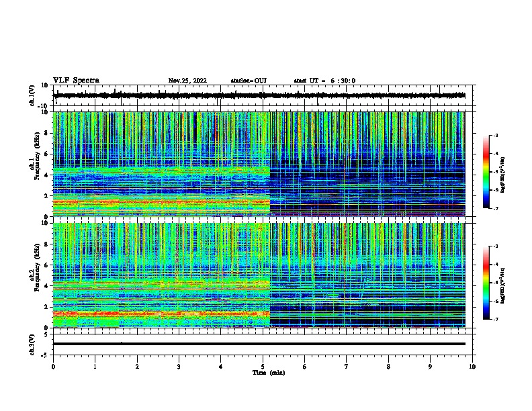
Task: Click the date 'Nov.25, 2022'
Action: [187, 81]
